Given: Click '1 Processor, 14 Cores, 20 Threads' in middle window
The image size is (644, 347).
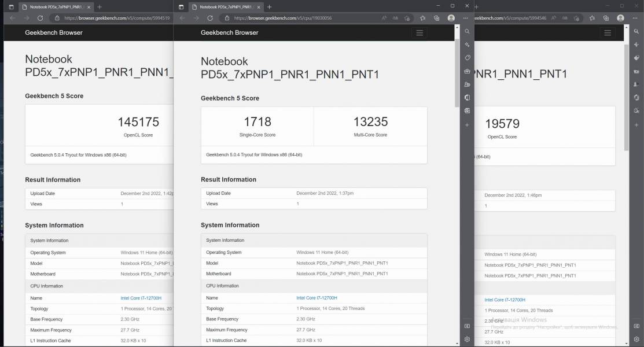Looking at the screenshot, I should pos(330,308).
